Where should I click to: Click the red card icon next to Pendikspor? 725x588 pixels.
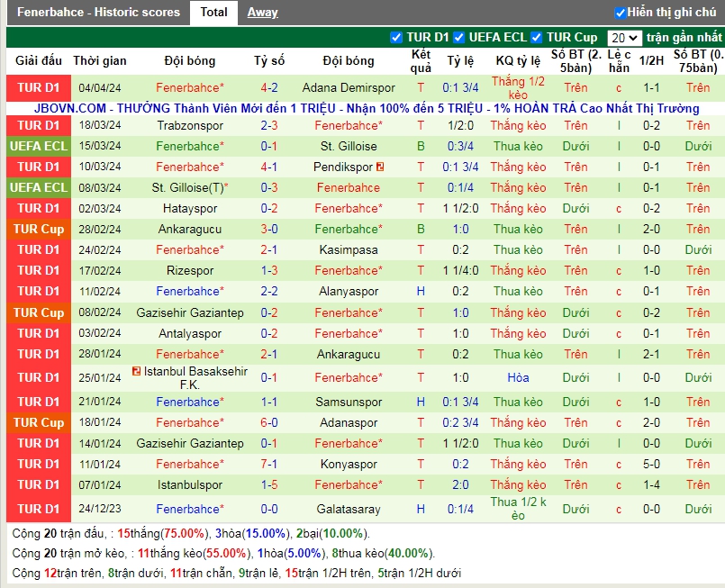[x=381, y=167]
